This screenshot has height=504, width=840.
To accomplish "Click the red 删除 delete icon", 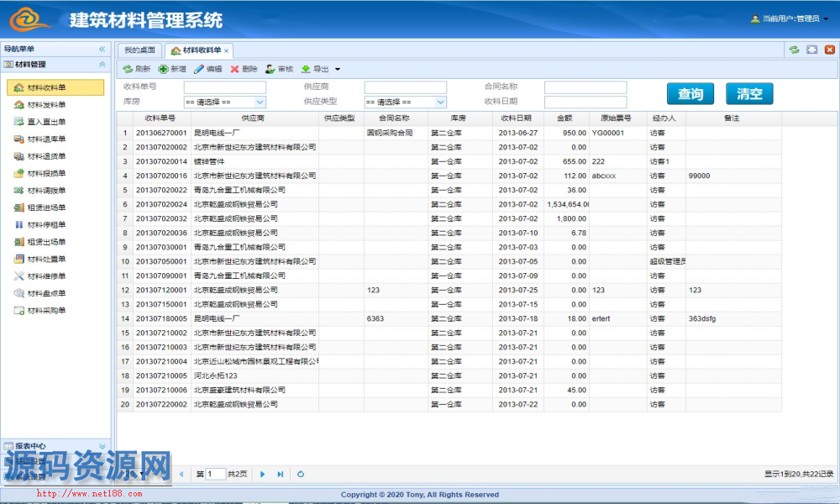I will (235, 70).
